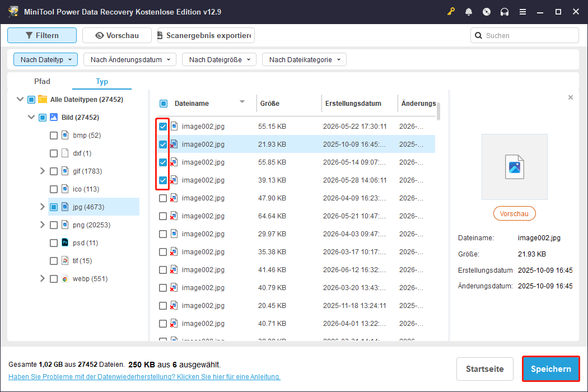Switch to the Pfad tab
Viewport: 588px width, 392px height.
(42, 81)
